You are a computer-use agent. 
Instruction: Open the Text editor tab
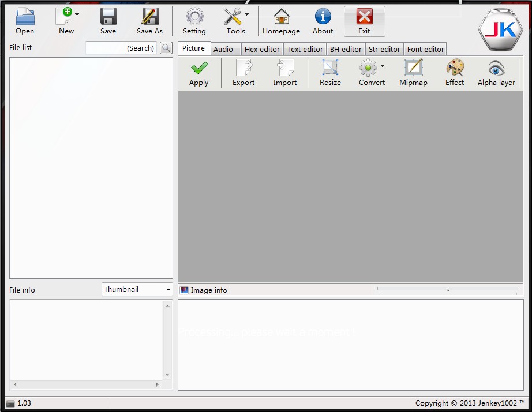click(305, 49)
